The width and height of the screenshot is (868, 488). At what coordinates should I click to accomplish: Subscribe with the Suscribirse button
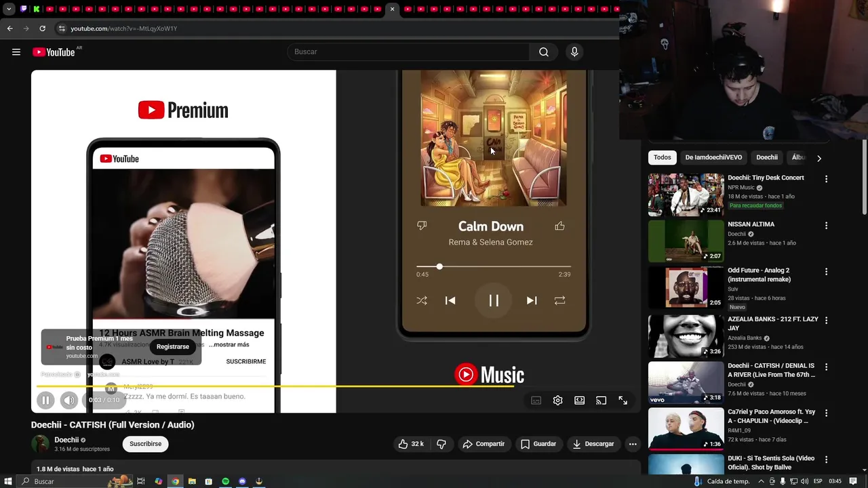tap(145, 444)
